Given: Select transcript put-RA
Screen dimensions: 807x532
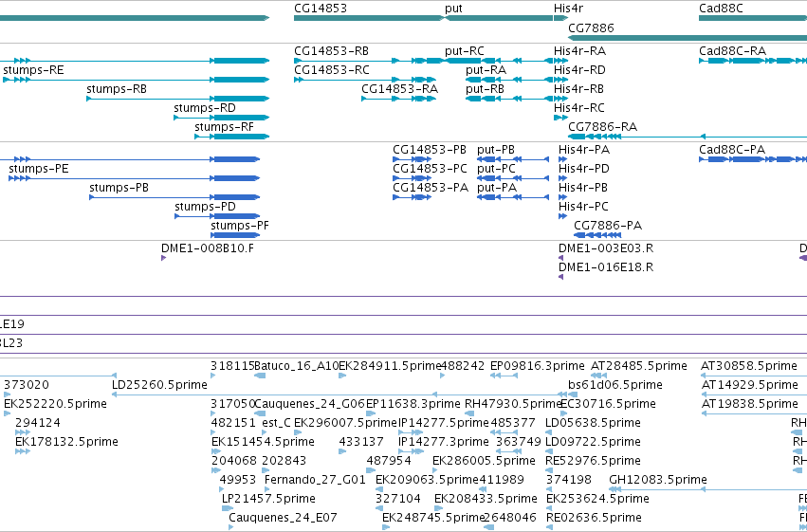Looking at the screenshot, I should [509, 80].
